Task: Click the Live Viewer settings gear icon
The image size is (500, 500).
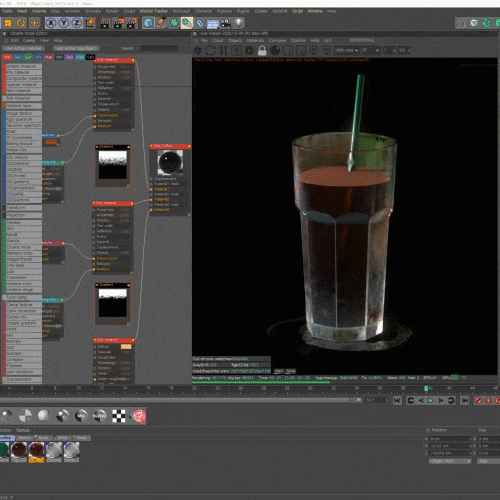Action: click(249, 51)
